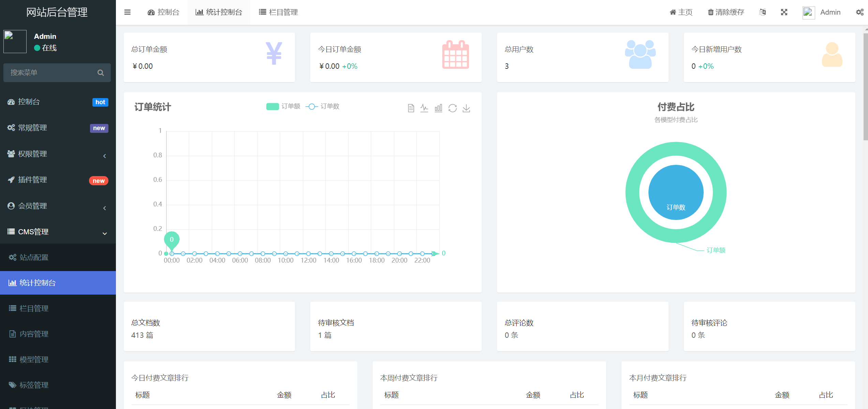Image resolution: width=868 pixels, height=409 pixels.
Task: Open 常规管理 in the sidebar
Action: [x=58, y=128]
